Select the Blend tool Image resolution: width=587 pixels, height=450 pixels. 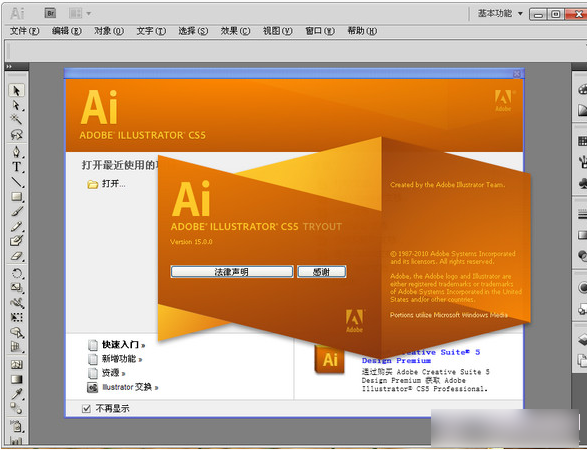point(16,408)
